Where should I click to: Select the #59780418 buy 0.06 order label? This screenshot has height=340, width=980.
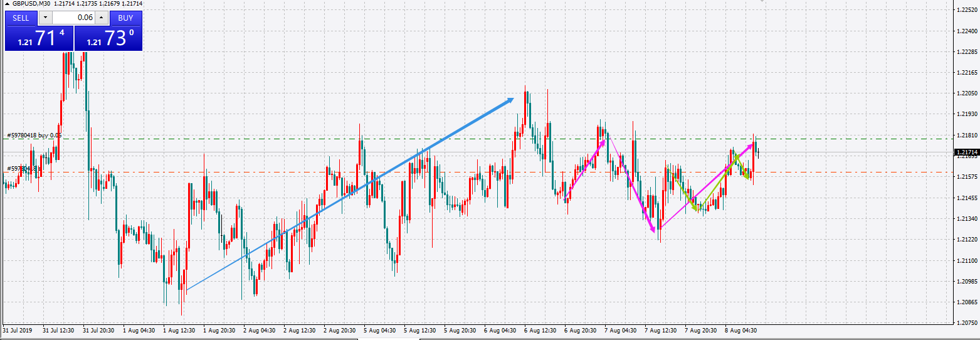pos(34,135)
